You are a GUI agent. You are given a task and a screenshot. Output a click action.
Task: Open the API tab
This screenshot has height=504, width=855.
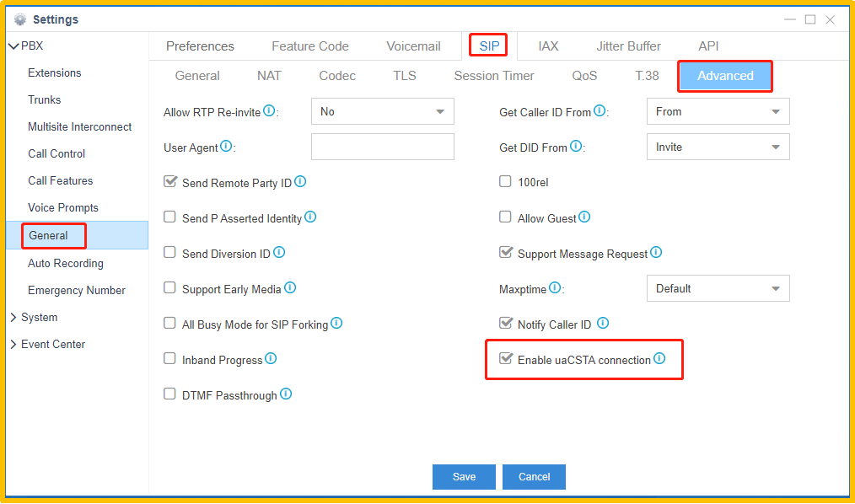coord(708,46)
